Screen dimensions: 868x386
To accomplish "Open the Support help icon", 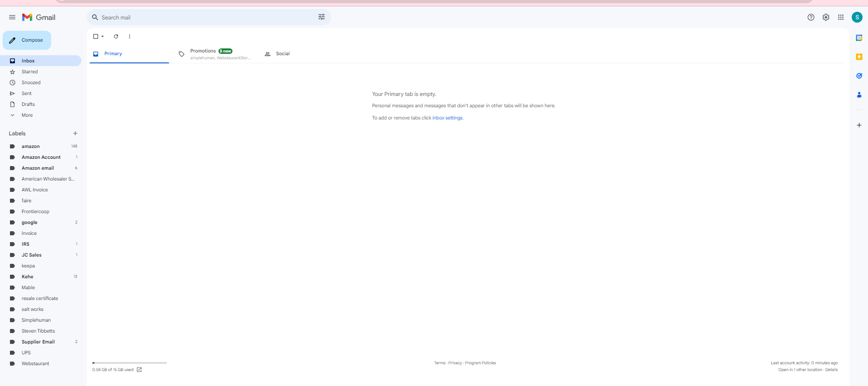I will (x=811, y=17).
